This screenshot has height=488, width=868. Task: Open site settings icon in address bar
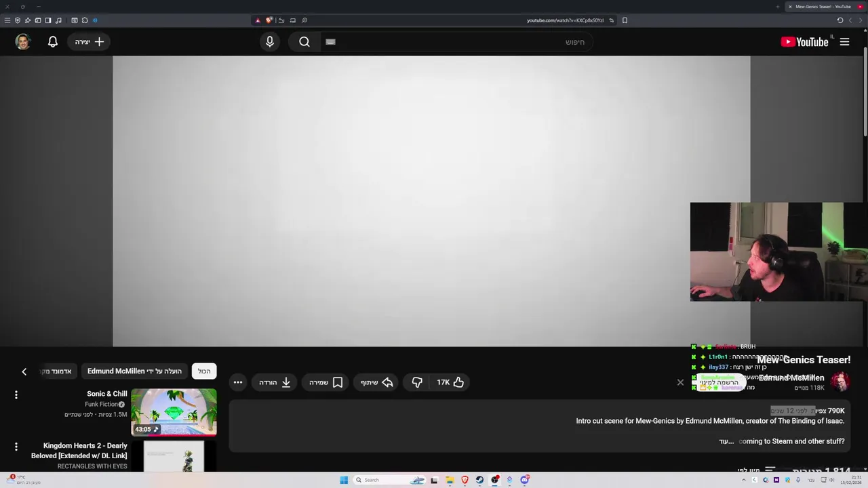point(612,20)
